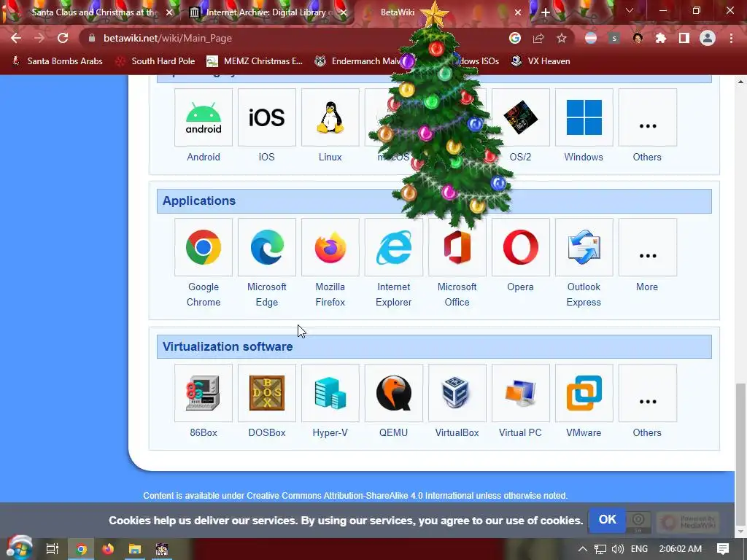Open the Microsoft Edge application icon
Image resolution: width=747 pixels, height=560 pixels.
[x=267, y=247]
